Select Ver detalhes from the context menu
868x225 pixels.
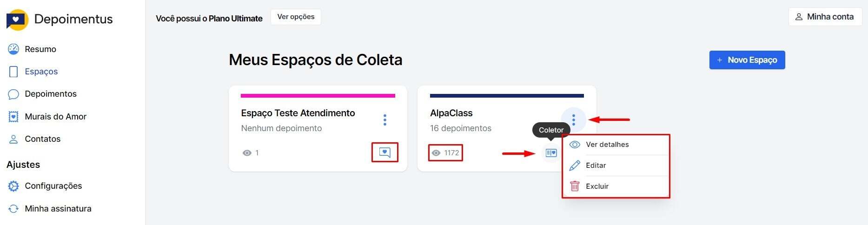pyautogui.click(x=607, y=145)
